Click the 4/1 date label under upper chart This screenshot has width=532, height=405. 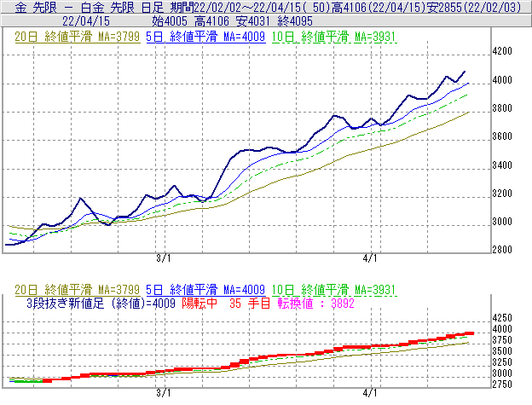[x=370, y=258]
